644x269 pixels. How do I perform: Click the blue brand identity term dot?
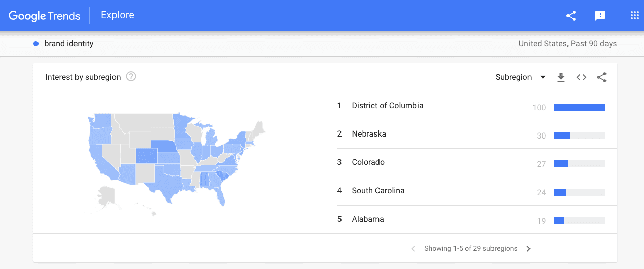tap(36, 44)
